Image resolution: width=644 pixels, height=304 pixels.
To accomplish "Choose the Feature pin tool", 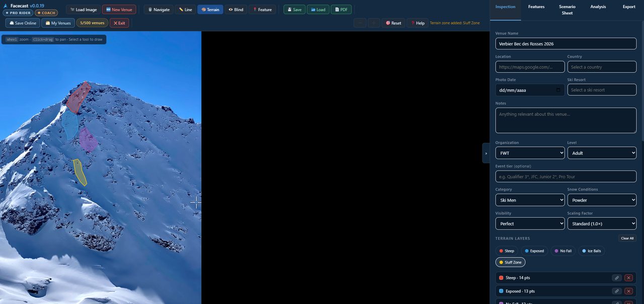I will (262, 10).
